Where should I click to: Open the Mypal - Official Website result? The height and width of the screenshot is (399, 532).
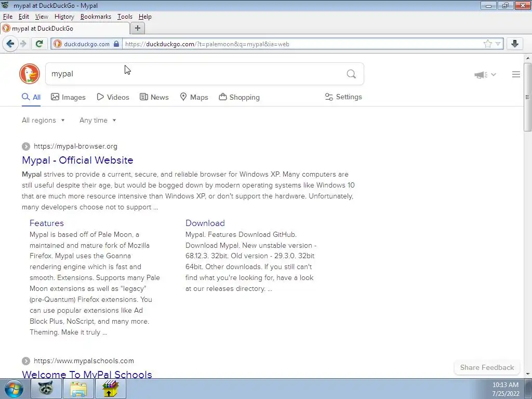click(x=77, y=160)
